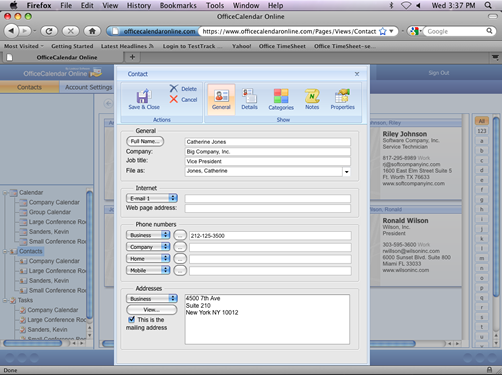Reload the page in Firefox

click(x=49, y=31)
